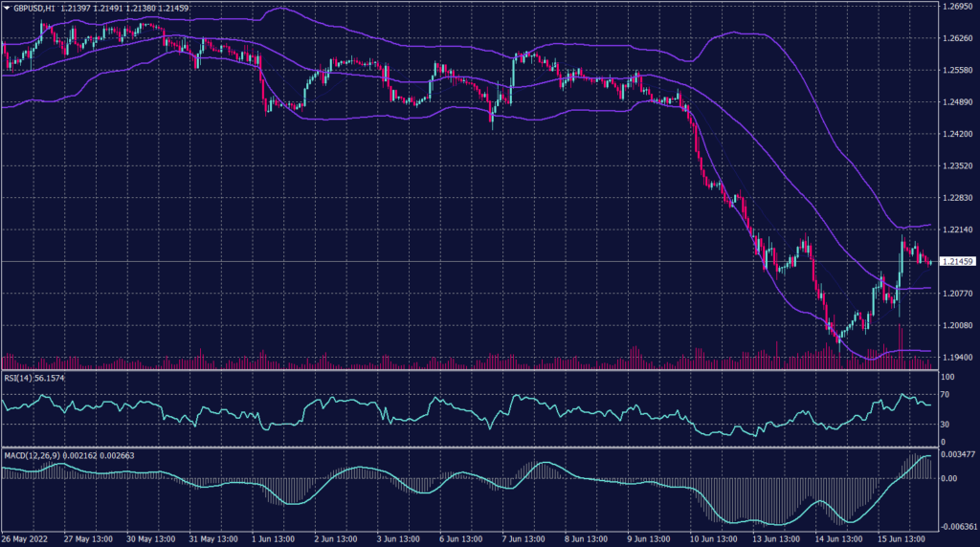This screenshot has width=980, height=547.
Task: Click the current price tag 1.21459
Action: pos(958,261)
